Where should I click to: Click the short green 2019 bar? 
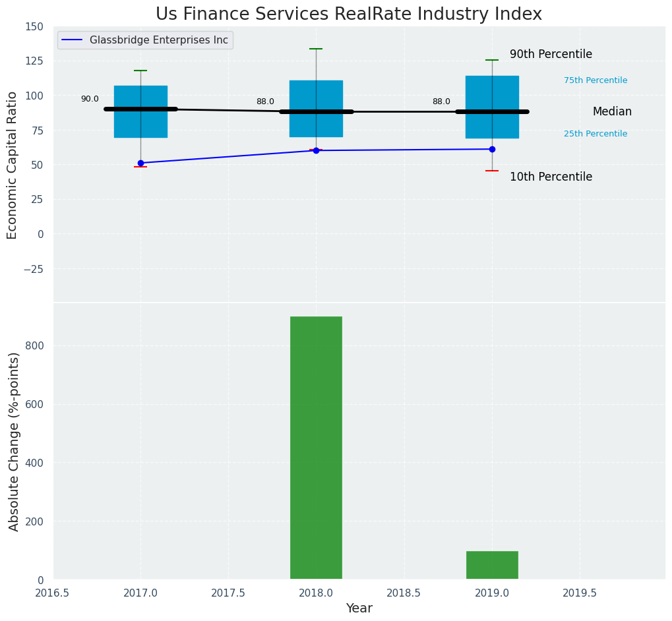[492, 565]
